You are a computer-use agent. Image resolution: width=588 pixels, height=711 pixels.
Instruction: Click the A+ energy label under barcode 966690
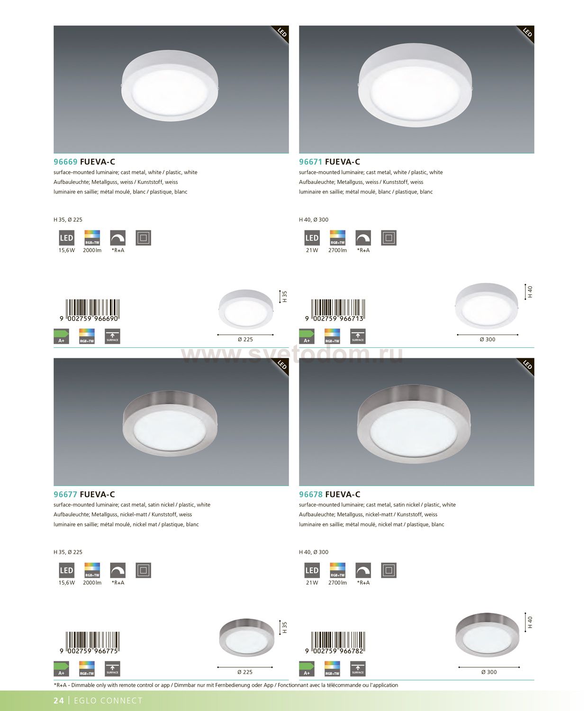point(62,336)
